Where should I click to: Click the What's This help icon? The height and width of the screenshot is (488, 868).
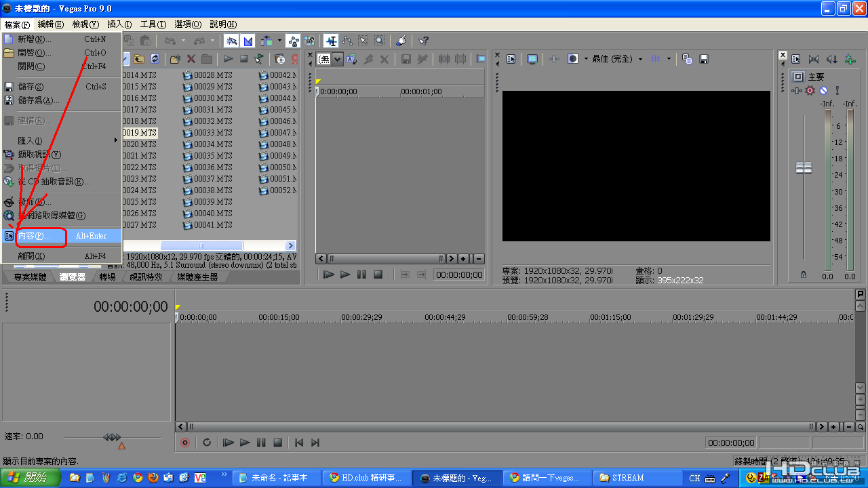pos(423,41)
